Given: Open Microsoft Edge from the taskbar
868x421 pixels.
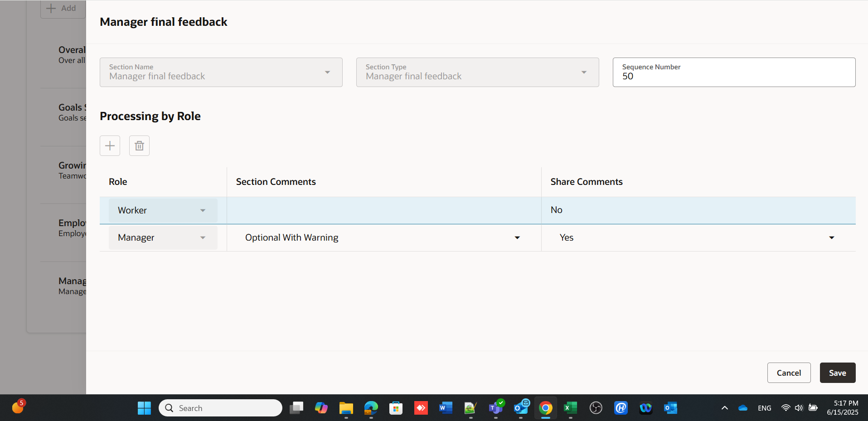Looking at the screenshot, I should (x=371, y=408).
